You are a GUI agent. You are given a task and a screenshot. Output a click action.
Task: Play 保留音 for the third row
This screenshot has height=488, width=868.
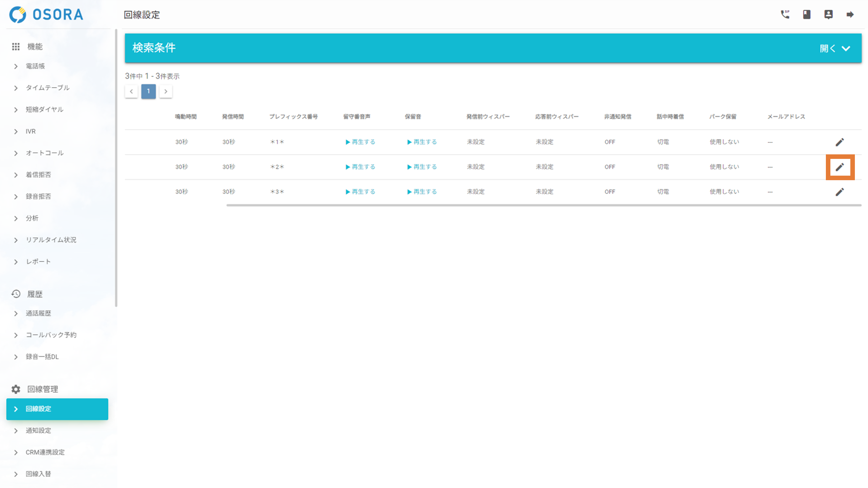[x=422, y=192]
